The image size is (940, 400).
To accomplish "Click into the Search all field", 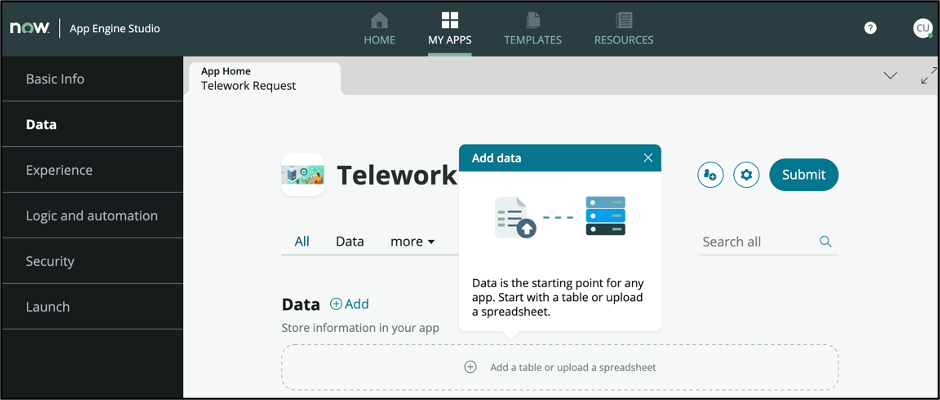I will point(755,241).
